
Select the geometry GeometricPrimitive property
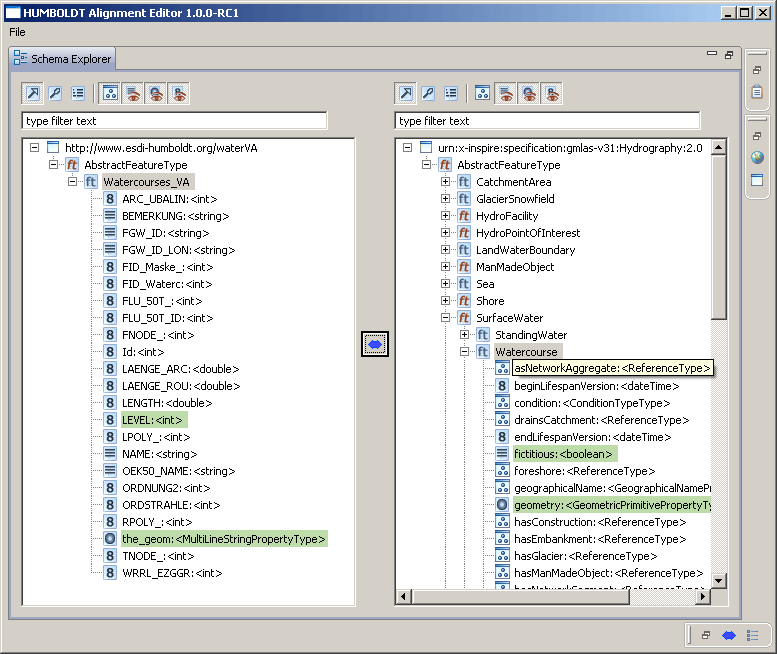pos(612,505)
